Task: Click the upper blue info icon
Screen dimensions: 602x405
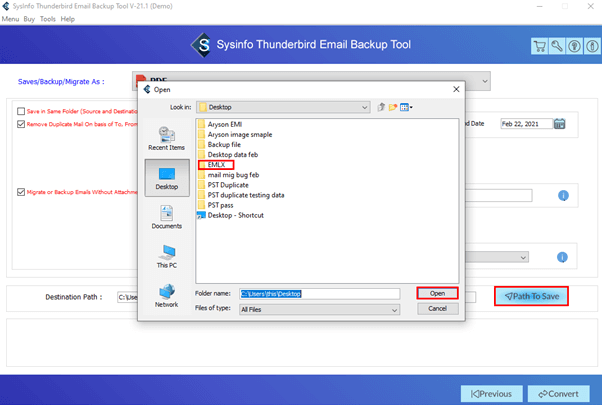Action: pyautogui.click(x=563, y=195)
